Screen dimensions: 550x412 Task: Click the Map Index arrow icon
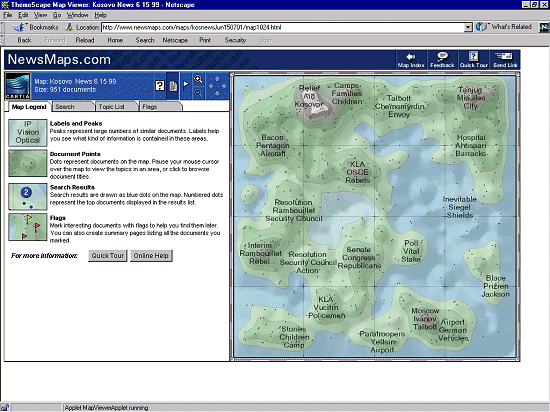pos(411,57)
